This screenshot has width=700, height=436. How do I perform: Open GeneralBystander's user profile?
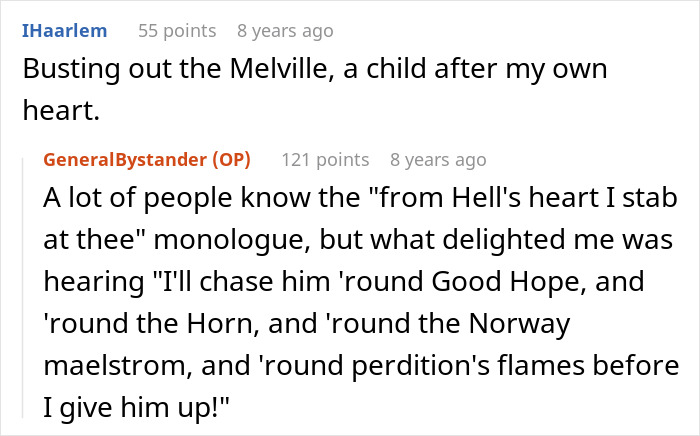[124, 159]
